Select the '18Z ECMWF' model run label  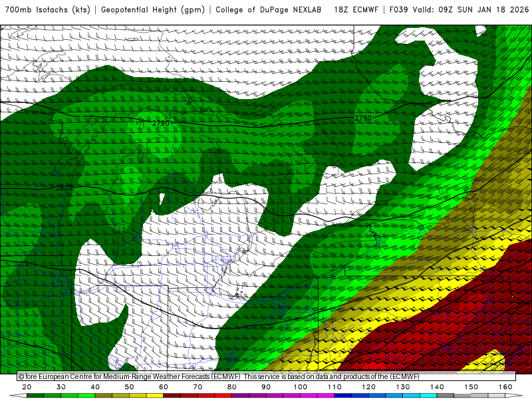tap(356, 10)
